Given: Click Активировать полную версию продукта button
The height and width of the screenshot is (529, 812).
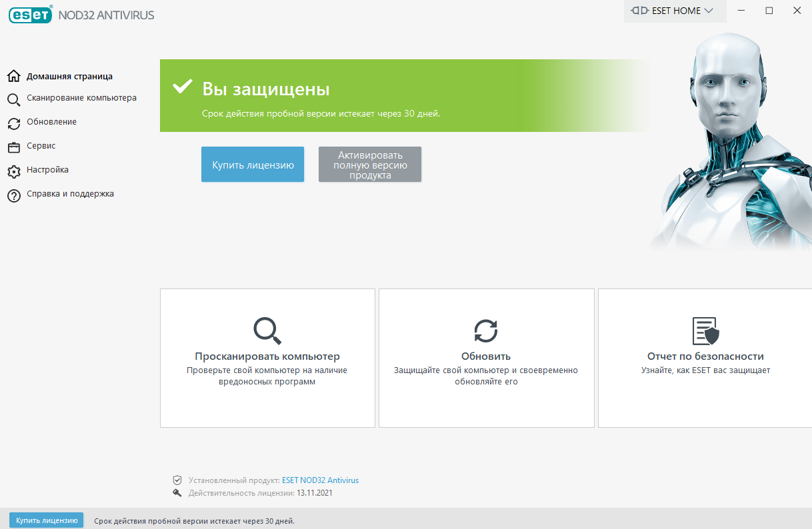Looking at the screenshot, I should coord(370,165).
